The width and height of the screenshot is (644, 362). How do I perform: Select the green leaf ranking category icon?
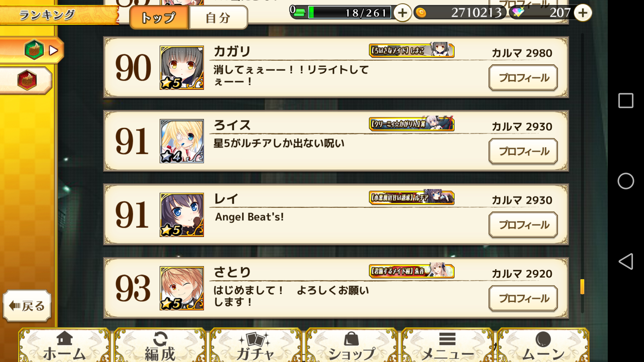(x=34, y=50)
